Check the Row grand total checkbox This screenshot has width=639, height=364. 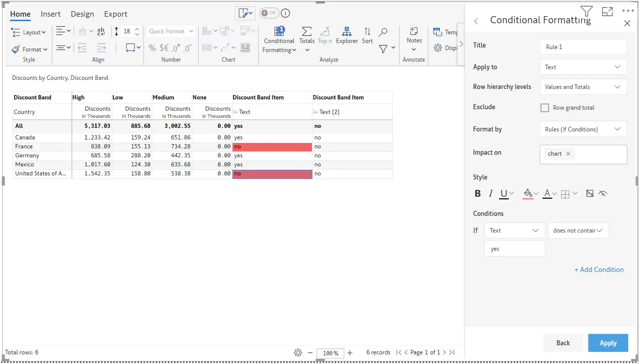coord(544,108)
